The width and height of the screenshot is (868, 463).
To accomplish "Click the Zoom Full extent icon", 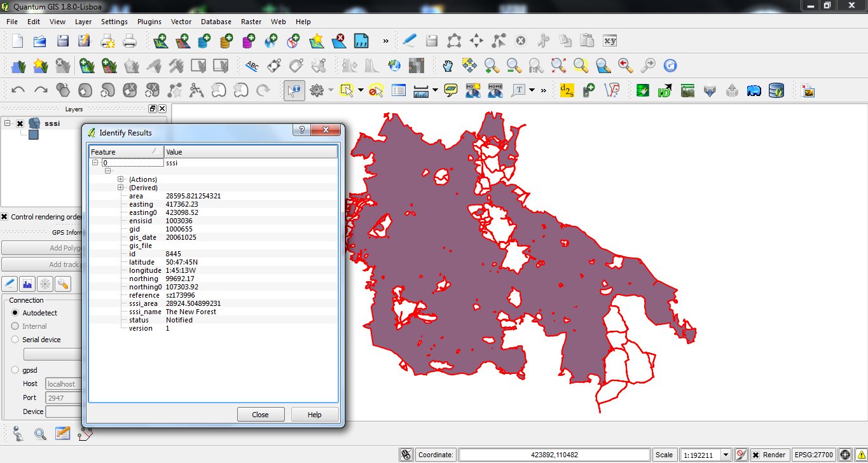I will 558,66.
